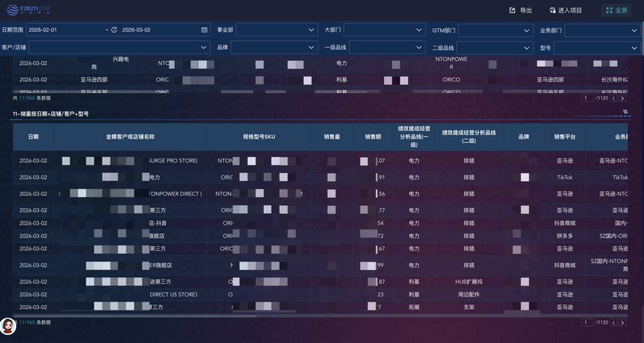This screenshot has height=343, width=644.
Task: Go to next page in lower table
Action: [623, 323]
